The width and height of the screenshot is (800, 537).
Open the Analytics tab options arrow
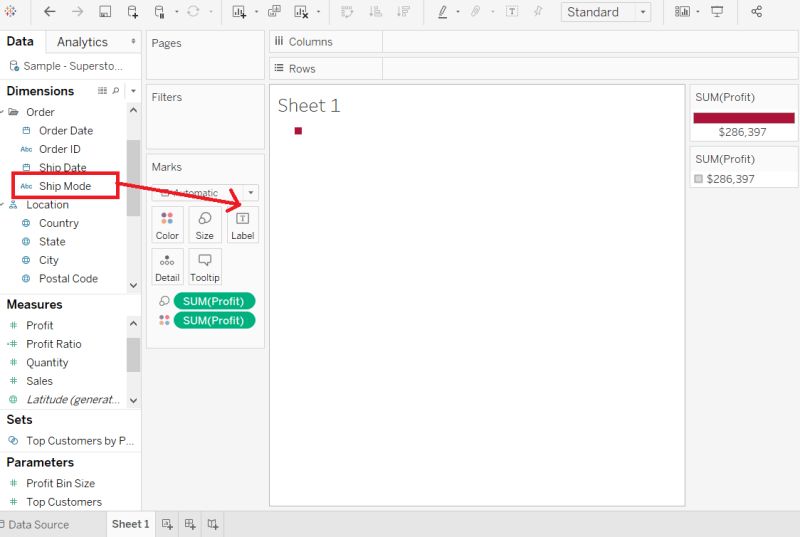133,41
